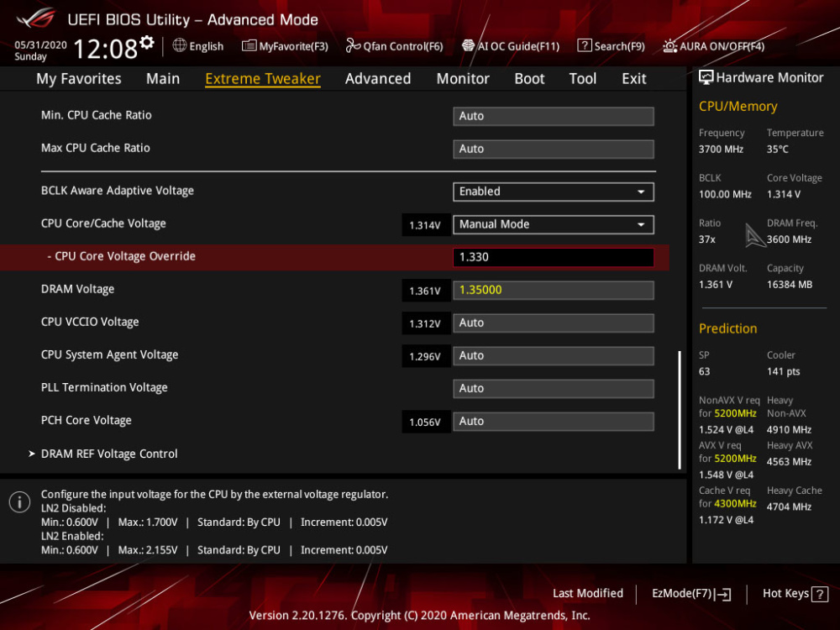Screen dimensions: 840x630
Task: Select CPU System Agent Voltage label
Action: tap(110, 354)
